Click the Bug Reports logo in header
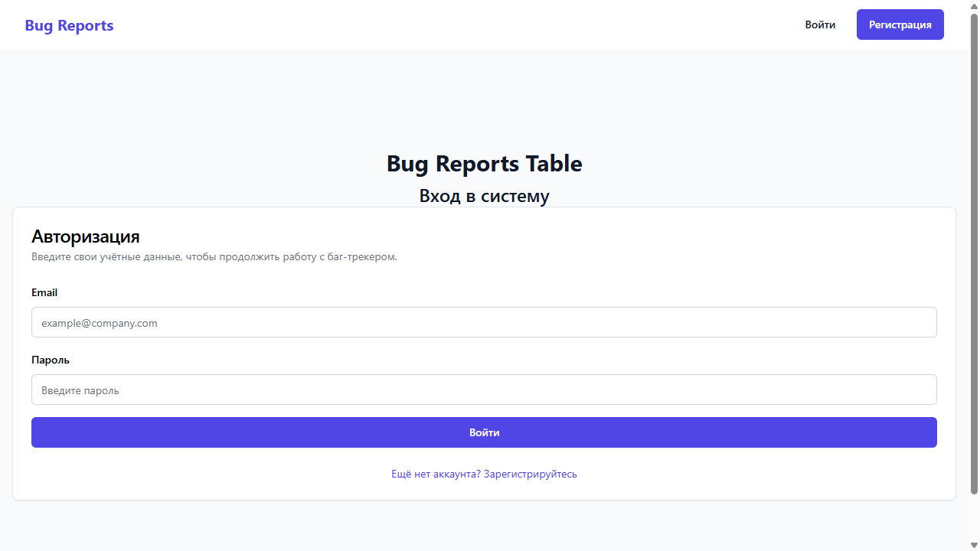 tap(69, 25)
